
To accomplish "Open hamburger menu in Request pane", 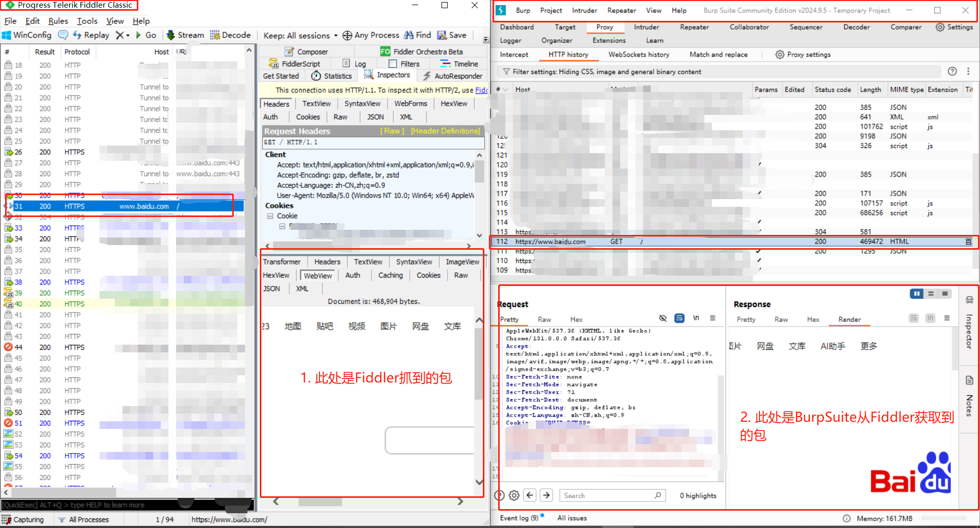I will (x=712, y=318).
